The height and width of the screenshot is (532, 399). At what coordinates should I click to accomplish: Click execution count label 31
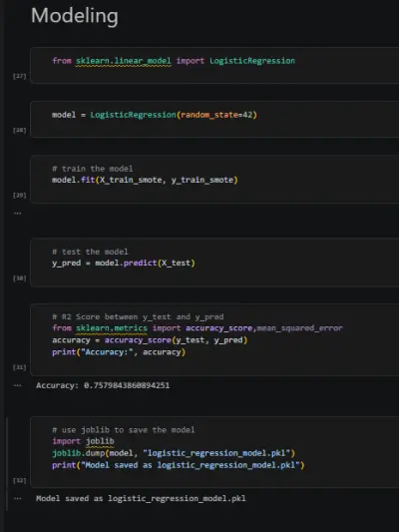tap(19, 367)
